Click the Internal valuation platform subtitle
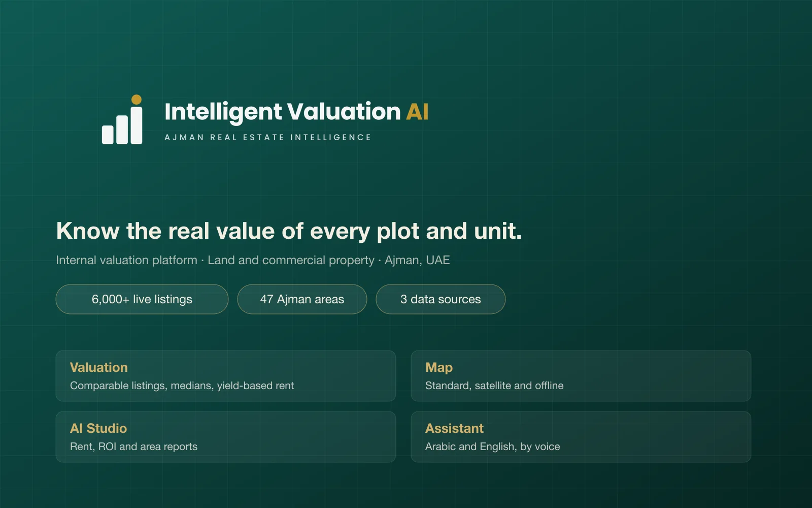This screenshot has width=812, height=508. click(x=253, y=260)
